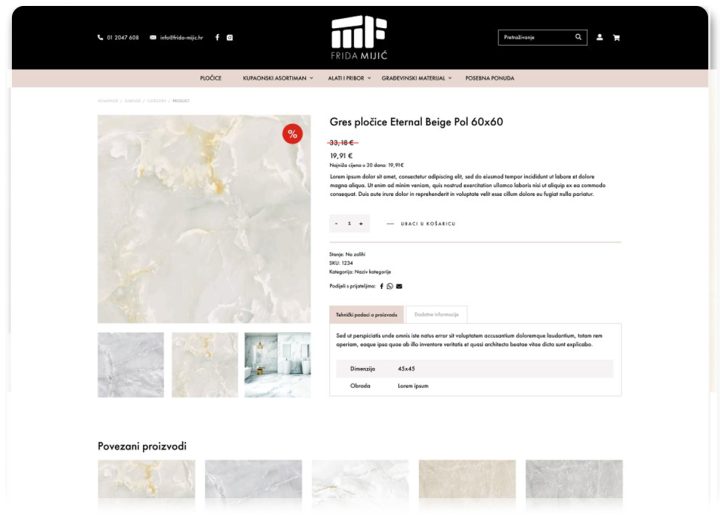Open the shopping cart icon
Viewport: 720px width, 516px height.
(616, 37)
